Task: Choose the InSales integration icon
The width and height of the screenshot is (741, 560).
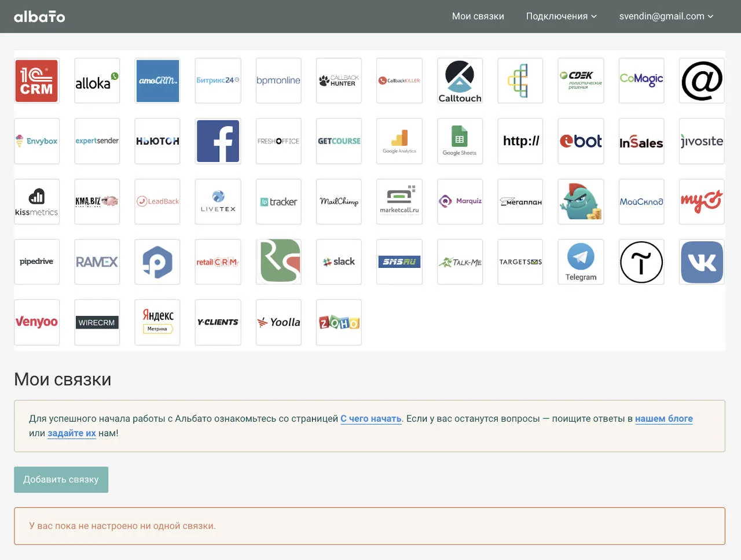Action: tap(641, 141)
